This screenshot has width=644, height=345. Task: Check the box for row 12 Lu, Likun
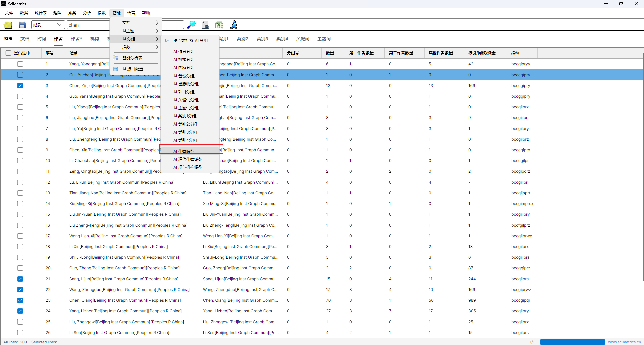(x=20, y=182)
